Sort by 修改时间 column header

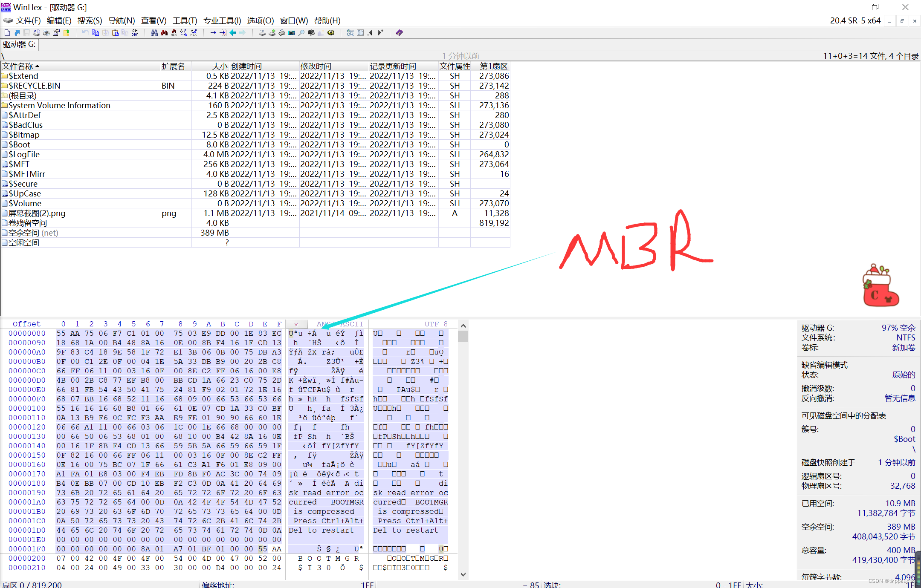click(334, 66)
